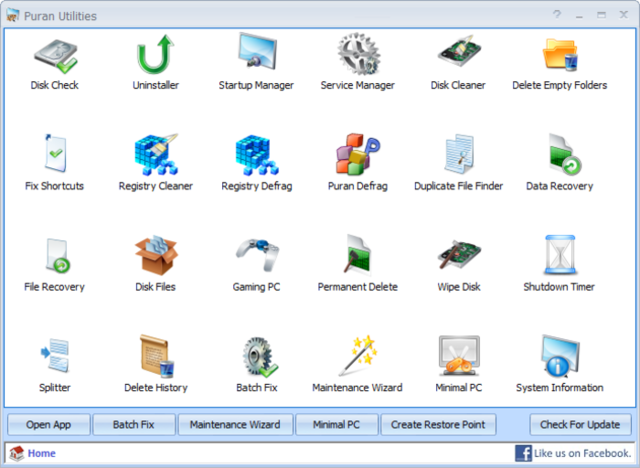Click the Home house icon

pos(17,453)
